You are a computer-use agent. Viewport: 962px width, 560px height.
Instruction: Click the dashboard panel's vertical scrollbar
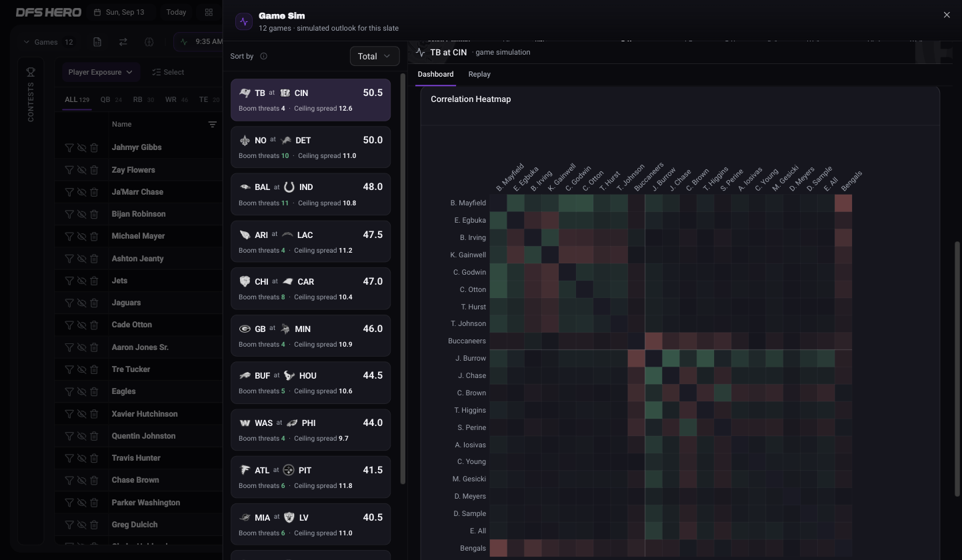click(959, 369)
